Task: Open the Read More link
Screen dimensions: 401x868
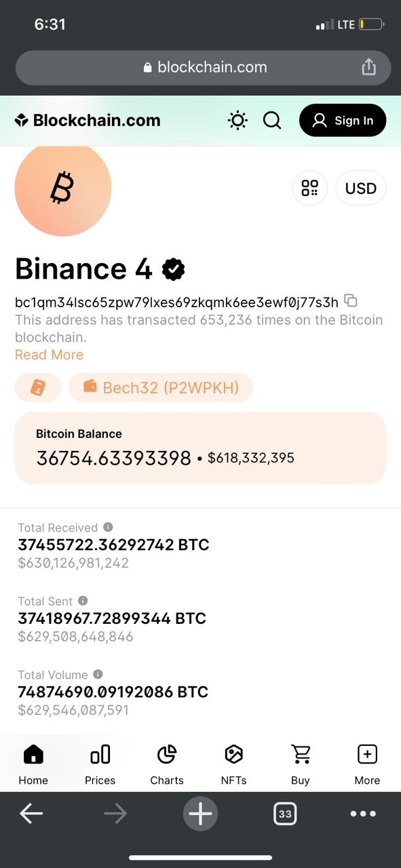Action: (x=49, y=355)
